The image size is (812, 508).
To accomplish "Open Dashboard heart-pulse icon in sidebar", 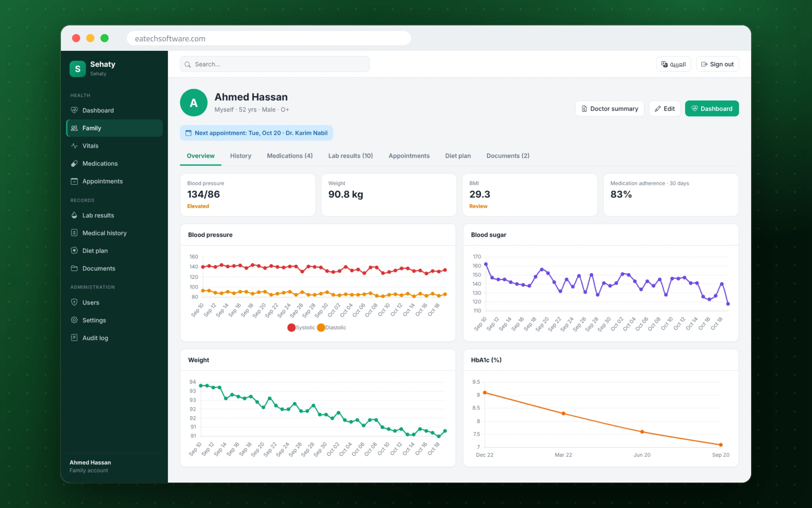I will (x=74, y=110).
